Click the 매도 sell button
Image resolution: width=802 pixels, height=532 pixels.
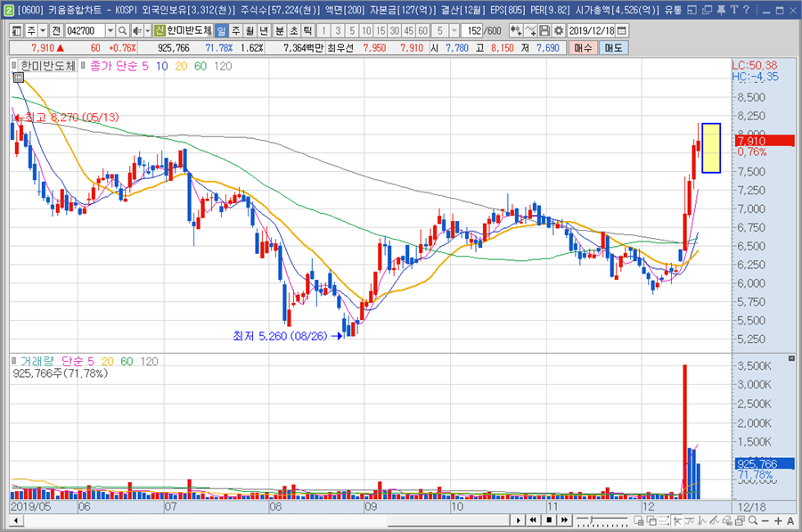click(x=613, y=47)
